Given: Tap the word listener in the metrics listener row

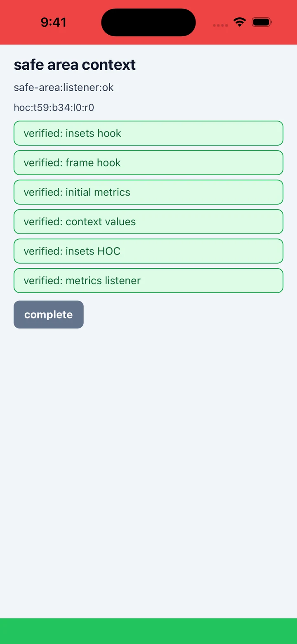Looking at the screenshot, I should 123,281.
